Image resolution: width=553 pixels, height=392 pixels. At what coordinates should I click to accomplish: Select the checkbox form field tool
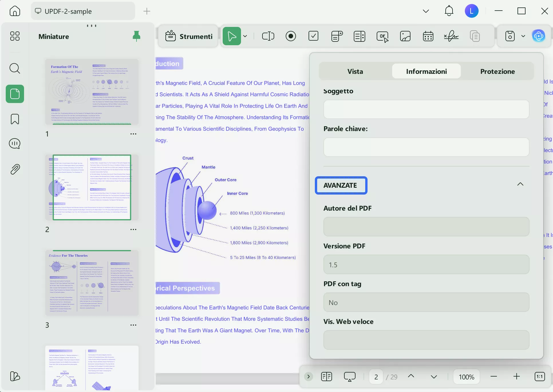(x=313, y=36)
